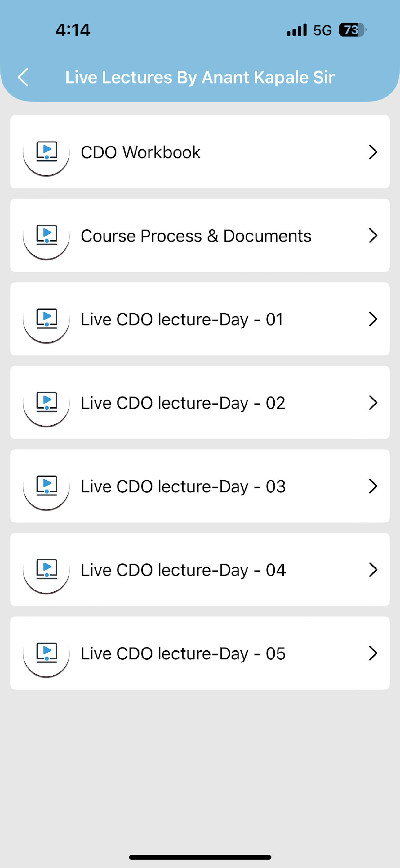
Task: Open chevron for Live CDO lecture-Day - 04
Action: pos(373,570)
